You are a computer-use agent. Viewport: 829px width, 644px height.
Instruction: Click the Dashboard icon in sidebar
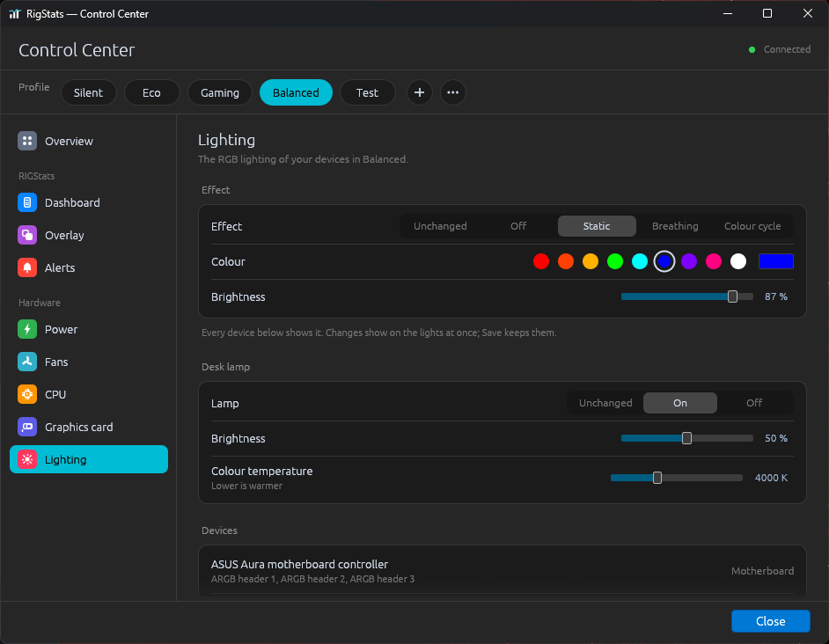(x=27, y=202)
